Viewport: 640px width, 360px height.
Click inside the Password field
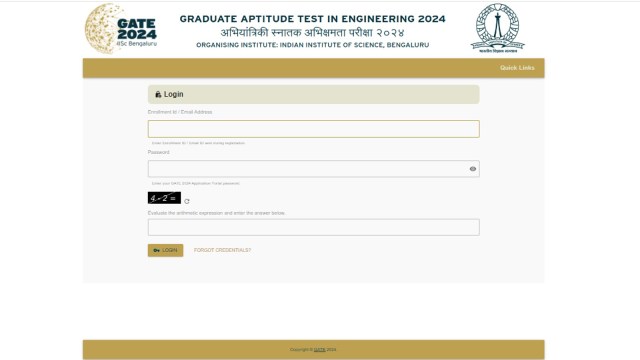point(313,169)
